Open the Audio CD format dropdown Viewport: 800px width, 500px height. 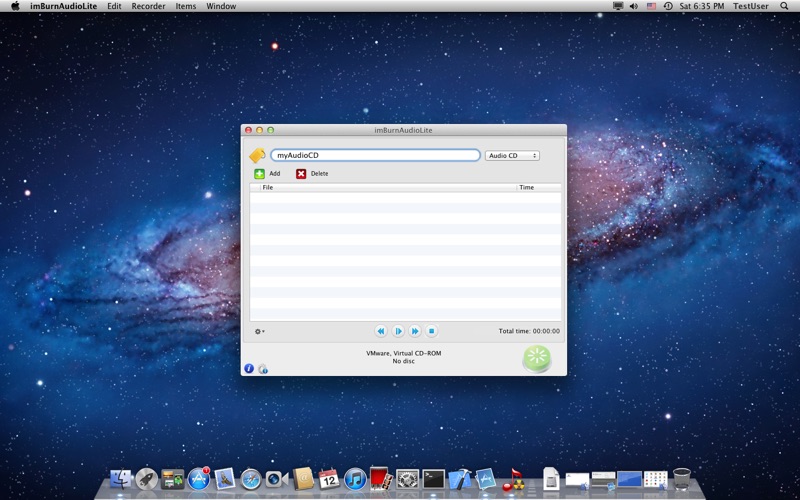[x=512, y=156]
